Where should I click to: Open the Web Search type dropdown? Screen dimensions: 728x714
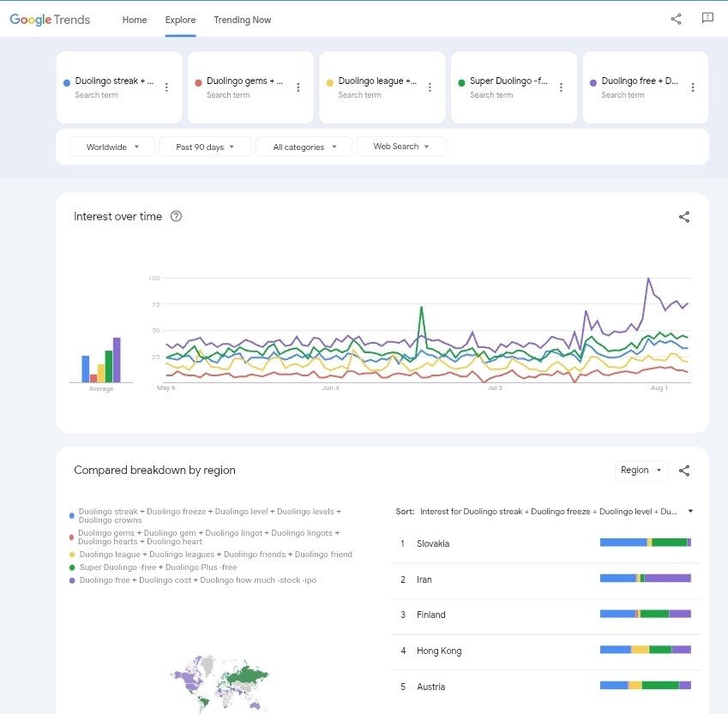[x=401, y=147]
